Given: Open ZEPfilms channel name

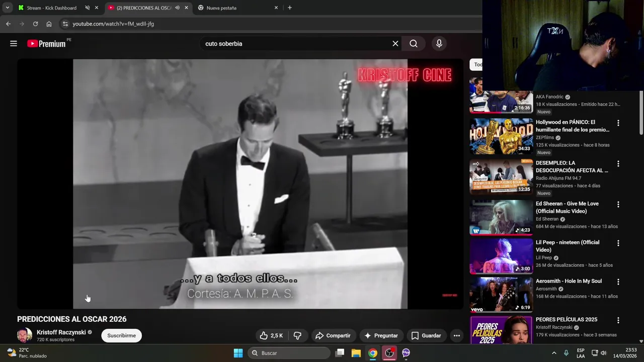Looking at the screenshot, I should 545,137.
